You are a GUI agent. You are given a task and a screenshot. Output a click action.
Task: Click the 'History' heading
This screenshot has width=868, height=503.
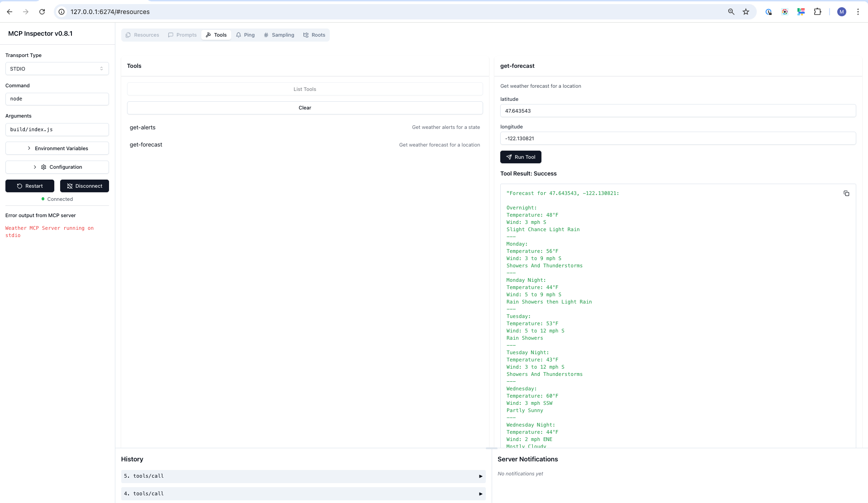coord(132,459)
